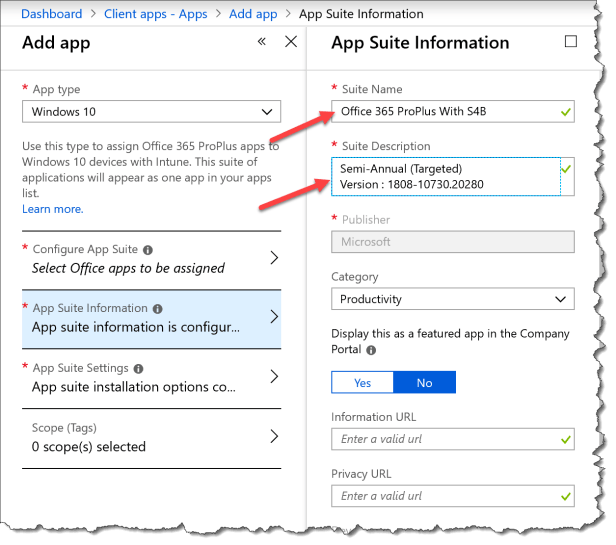Viewport: 616px width, 545px height.
Task: Close the Add app blade
Action: click(x=291, y=41)
